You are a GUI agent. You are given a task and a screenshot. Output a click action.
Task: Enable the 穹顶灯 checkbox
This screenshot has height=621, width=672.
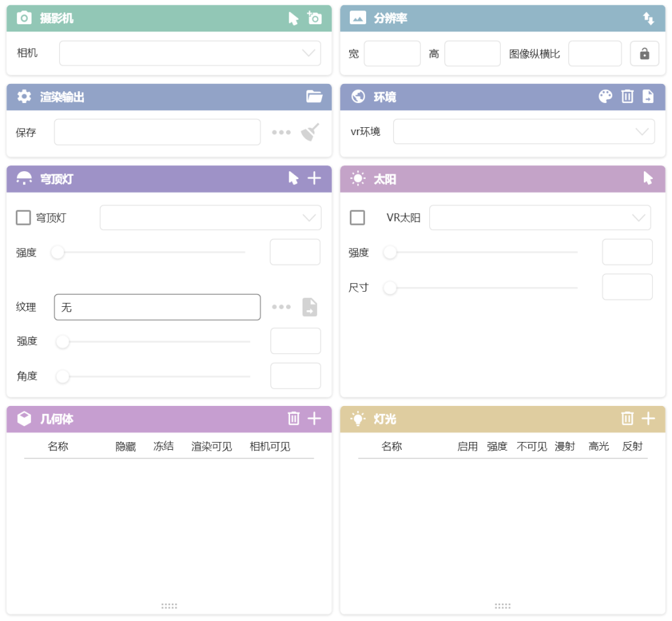pyautogui.click(x=24, y=218)
